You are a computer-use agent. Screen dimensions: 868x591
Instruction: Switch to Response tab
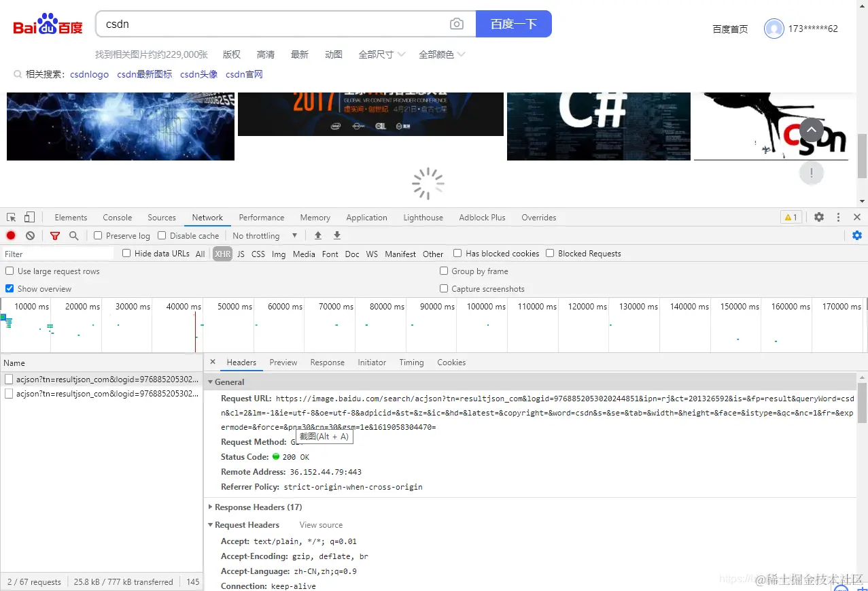328,362
